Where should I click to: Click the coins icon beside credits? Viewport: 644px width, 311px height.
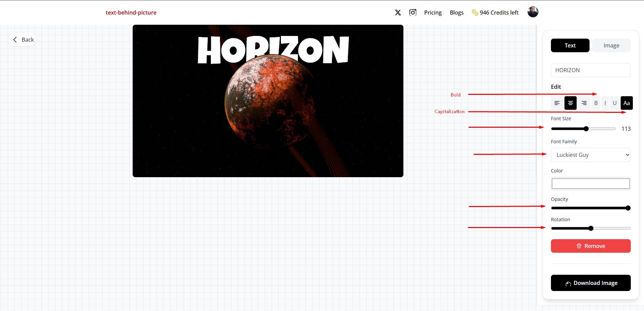point(475,13)
